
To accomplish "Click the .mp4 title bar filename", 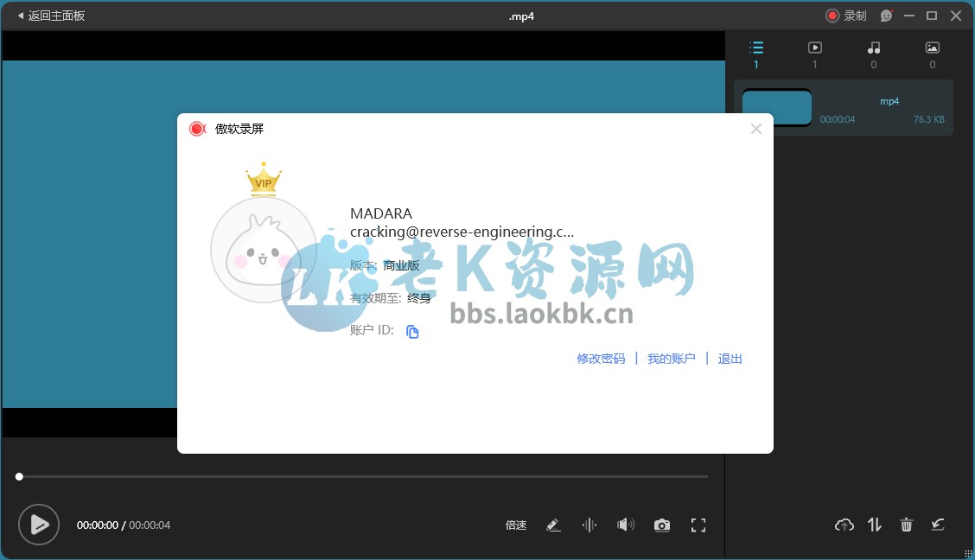I will (521, 16).
